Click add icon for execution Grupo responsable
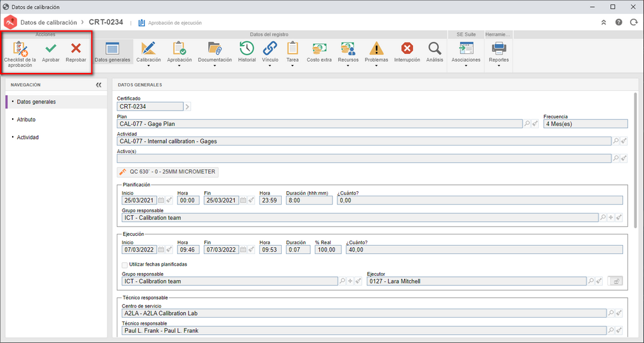This screenshot has height=343, width=644. tap(350, 281)
